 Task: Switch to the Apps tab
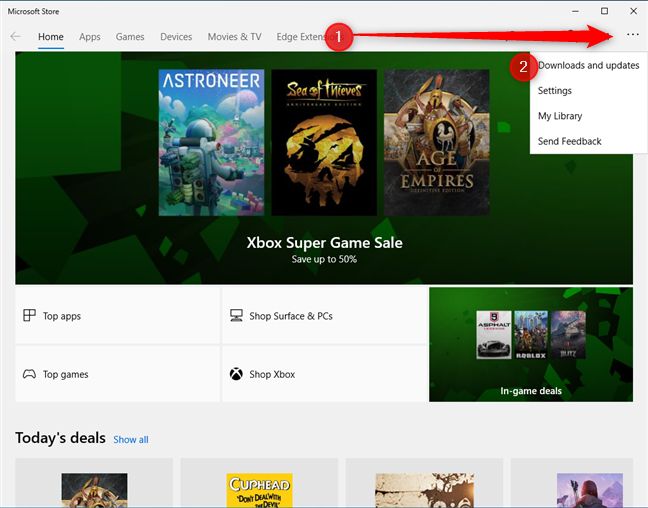click(x=90, y=37)
